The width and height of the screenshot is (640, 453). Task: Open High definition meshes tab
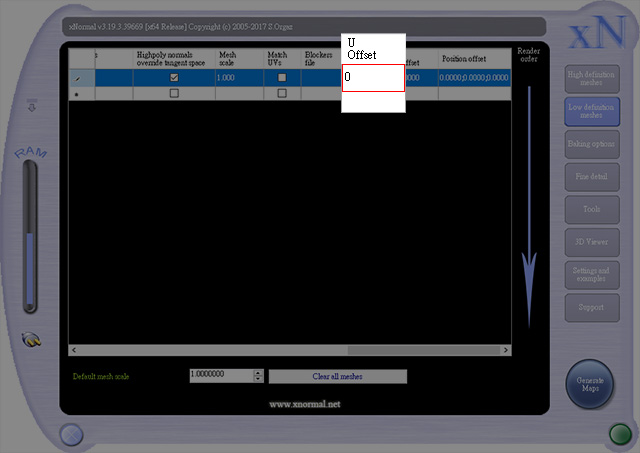[592, 79]
